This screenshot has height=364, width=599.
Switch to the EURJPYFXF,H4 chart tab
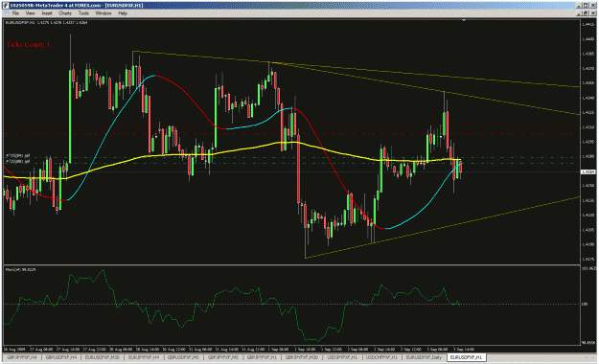pos(144,357)
